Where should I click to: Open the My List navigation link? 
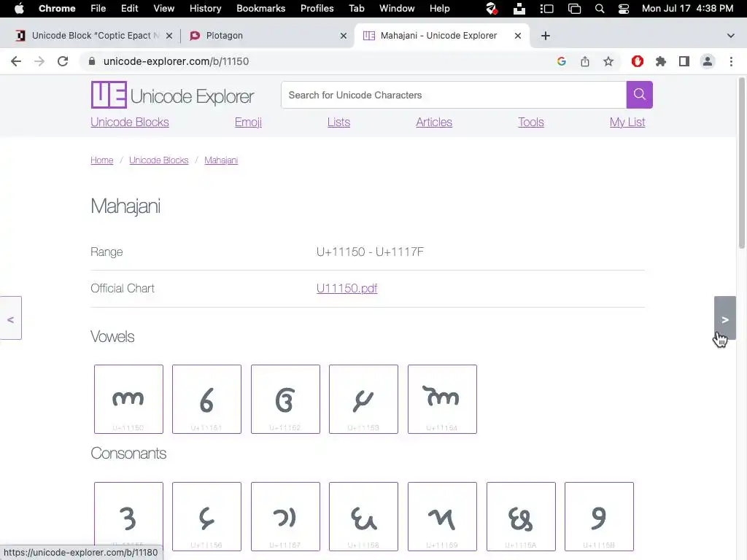[x=627, y=122]
